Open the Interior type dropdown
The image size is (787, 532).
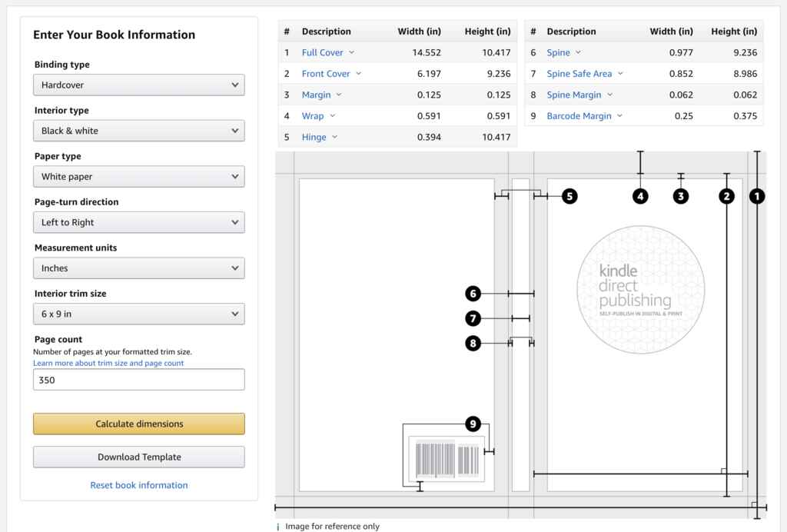pos(139,131)
